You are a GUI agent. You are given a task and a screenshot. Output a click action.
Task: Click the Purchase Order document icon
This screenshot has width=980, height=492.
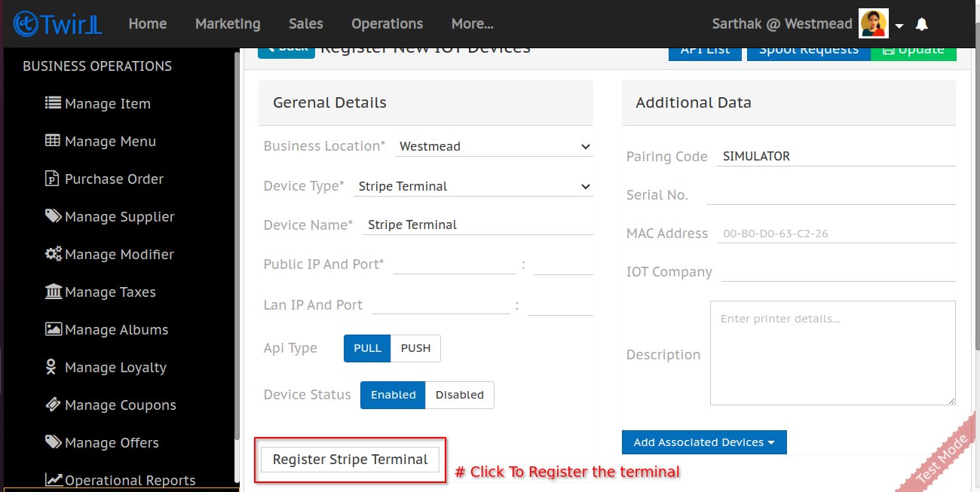click(52, 179)
